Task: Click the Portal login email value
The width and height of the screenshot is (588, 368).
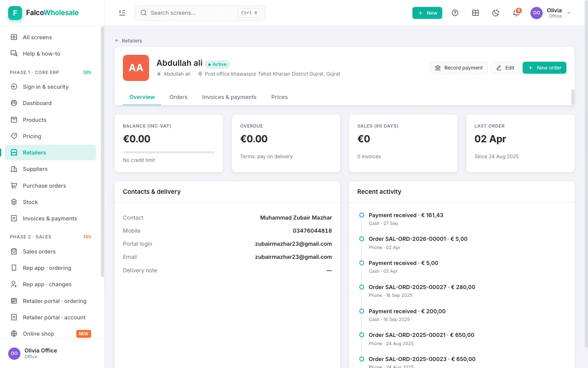Action: (x=293, y=244)
